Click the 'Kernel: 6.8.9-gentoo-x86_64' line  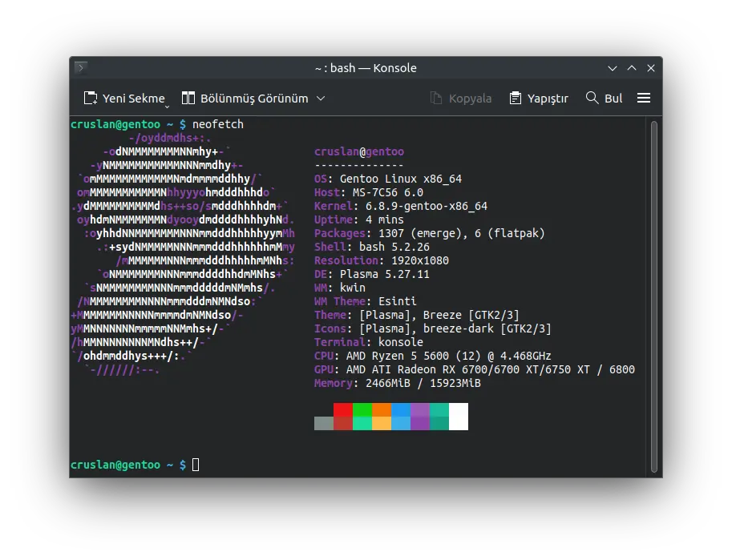pos(401,206)
